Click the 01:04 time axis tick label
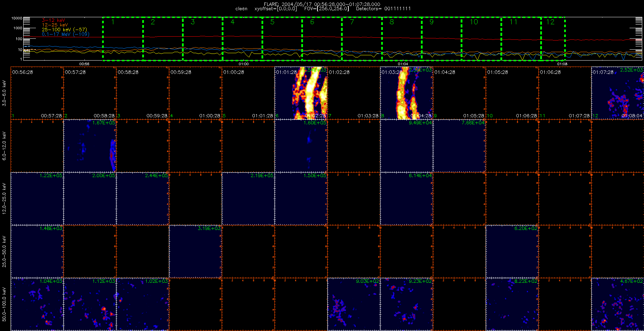Image resolution: width=644 pixels, height=331 pixels. click(403, 64)
